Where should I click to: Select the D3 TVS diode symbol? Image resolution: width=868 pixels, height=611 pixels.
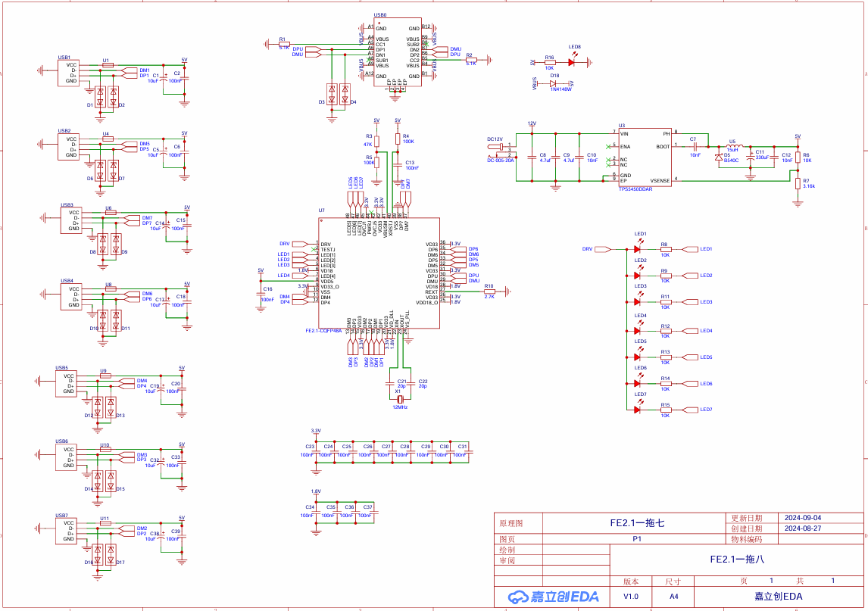click(332, 94)
